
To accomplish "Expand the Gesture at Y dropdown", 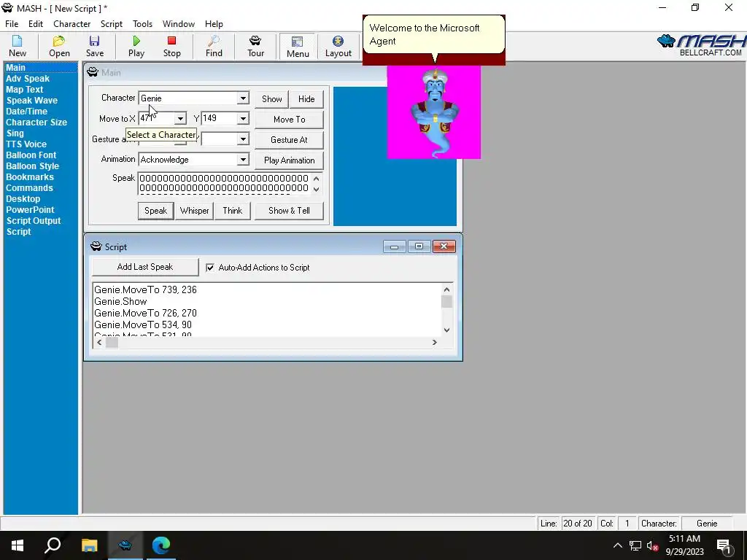I will [243, 139].
